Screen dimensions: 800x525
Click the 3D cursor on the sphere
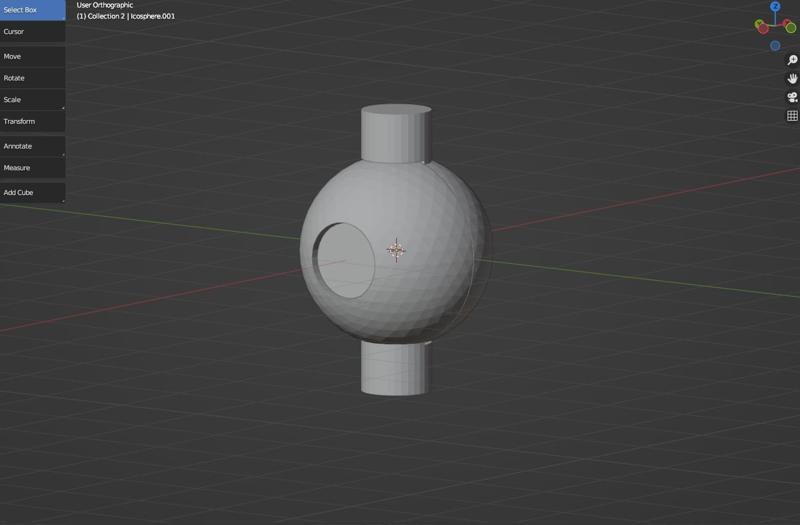coord(396,250)
